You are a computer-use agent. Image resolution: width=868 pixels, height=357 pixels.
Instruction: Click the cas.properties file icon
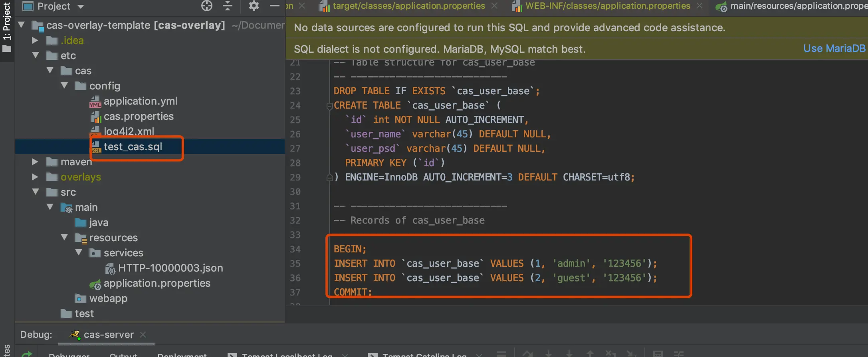coord(95,117)
